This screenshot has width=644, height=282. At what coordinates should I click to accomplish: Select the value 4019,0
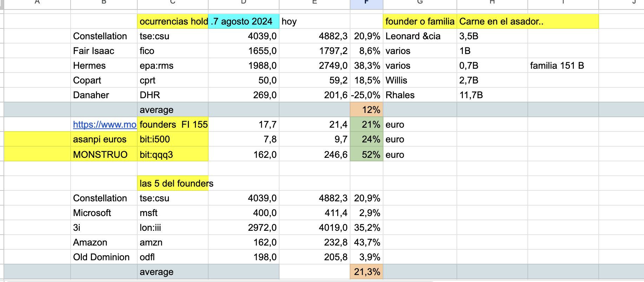[315, 228]
